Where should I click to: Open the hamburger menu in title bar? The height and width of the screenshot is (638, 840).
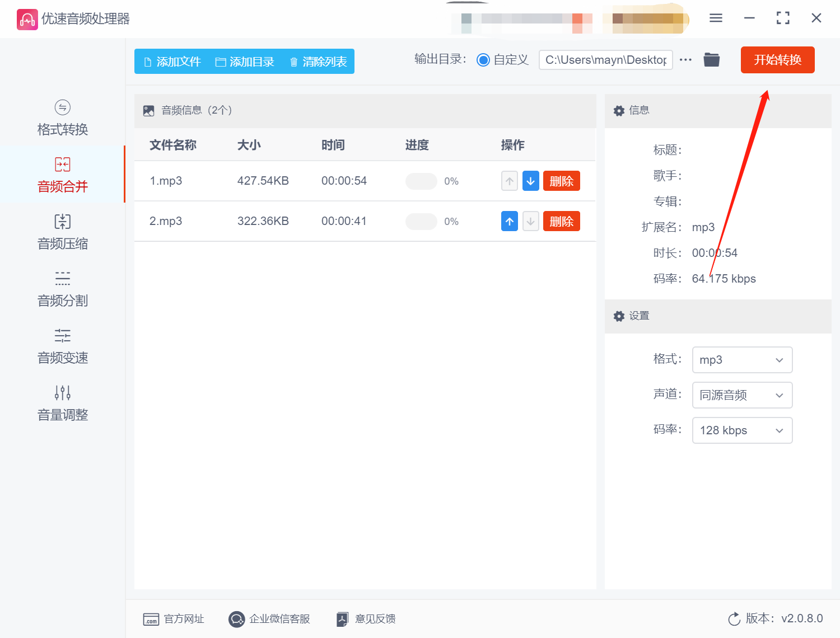point(716,18)
